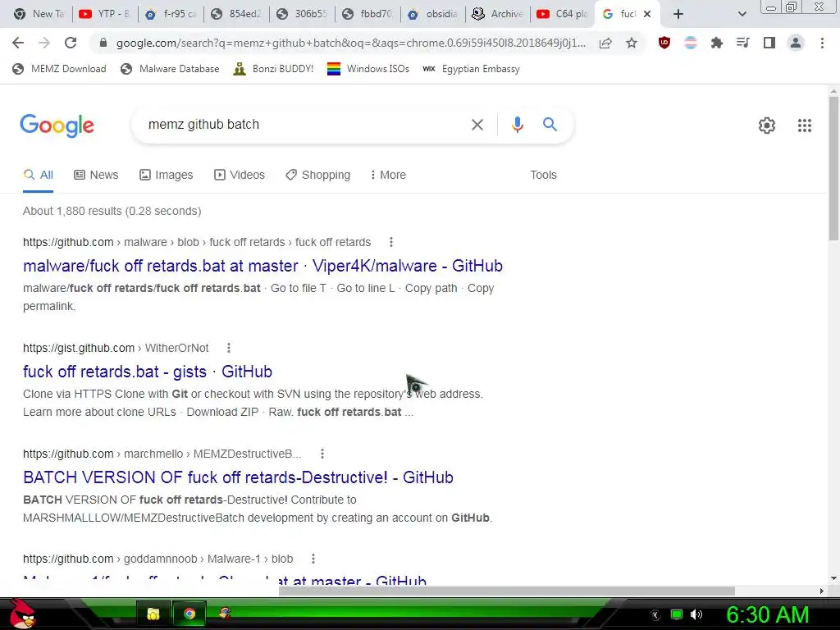Click the vertical page scrollbar thumb

point(833,167)
